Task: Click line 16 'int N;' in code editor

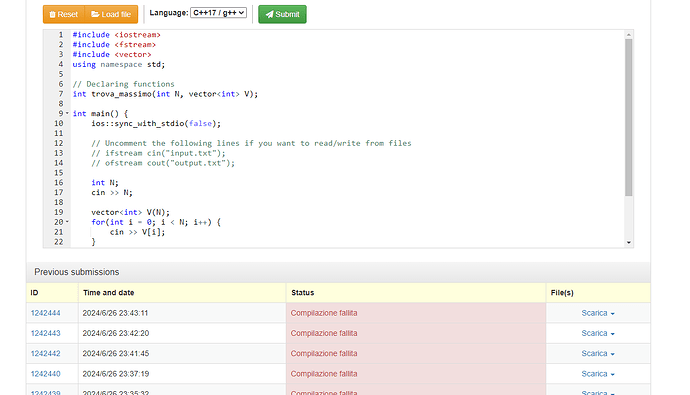Action: click(x=105, y=183)
